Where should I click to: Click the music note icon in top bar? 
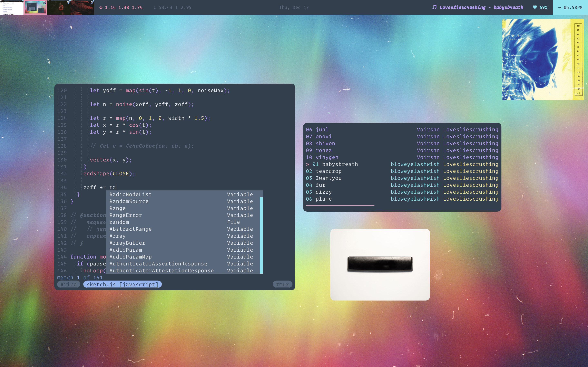point(434,7)
